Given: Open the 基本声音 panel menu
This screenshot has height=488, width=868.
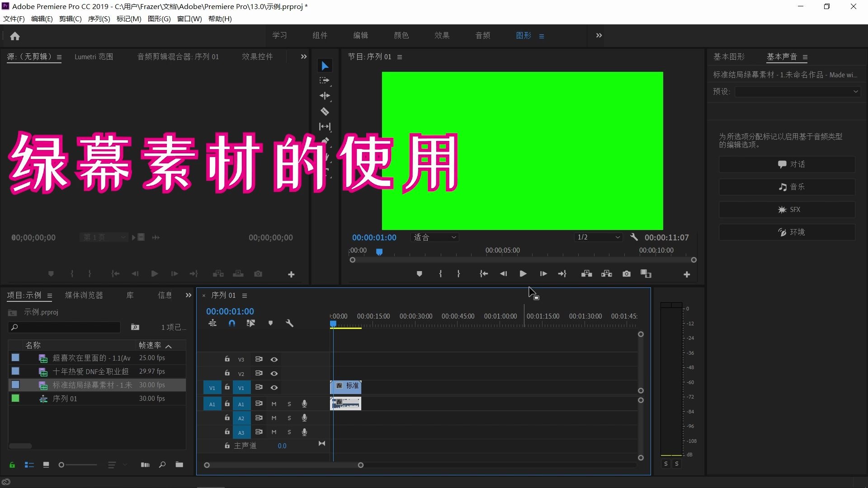Looking at the screenshot, I should coord(805,57).
